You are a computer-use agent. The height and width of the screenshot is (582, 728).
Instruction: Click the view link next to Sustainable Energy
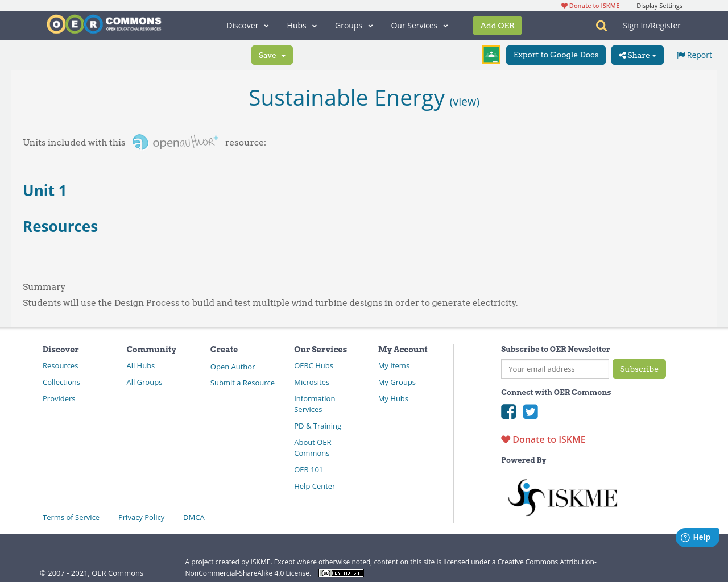[464, 101]
